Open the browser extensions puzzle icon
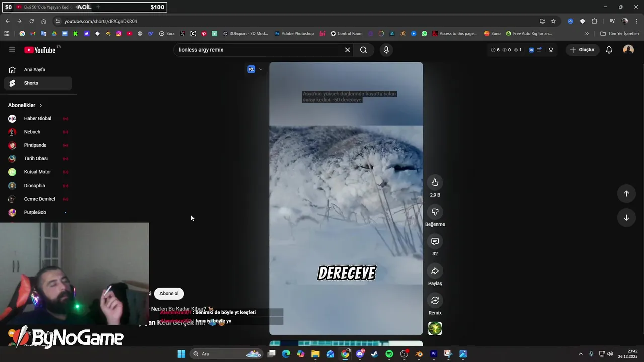 click(x=594, y=21)
